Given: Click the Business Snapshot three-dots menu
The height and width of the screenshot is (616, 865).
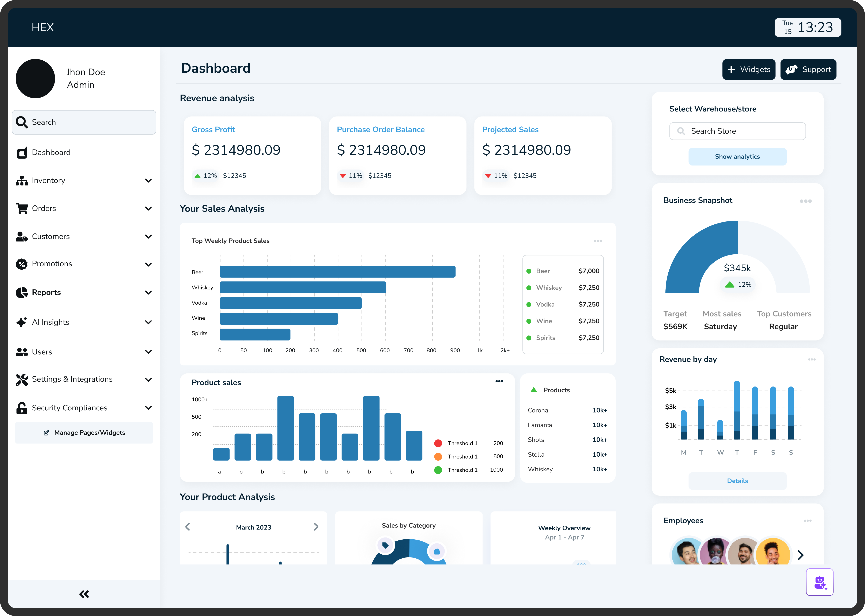Looking at the screenshot, I should [805, 201].
